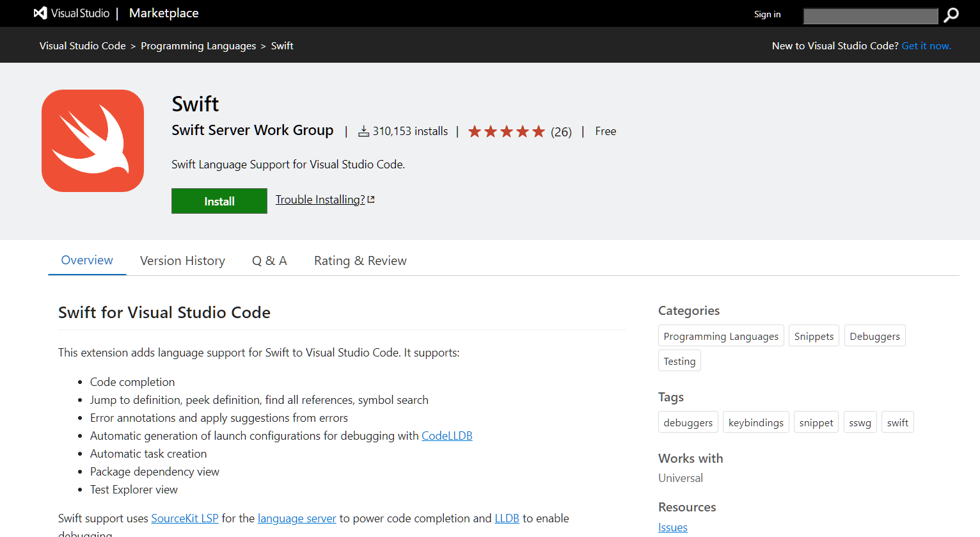Select the Snippets category
Screen dimensions: 980x537
tap(814, 336)
